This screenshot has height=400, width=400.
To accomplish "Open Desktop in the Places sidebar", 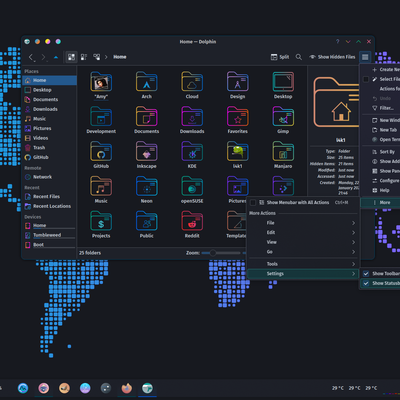I will coord(50,90).
